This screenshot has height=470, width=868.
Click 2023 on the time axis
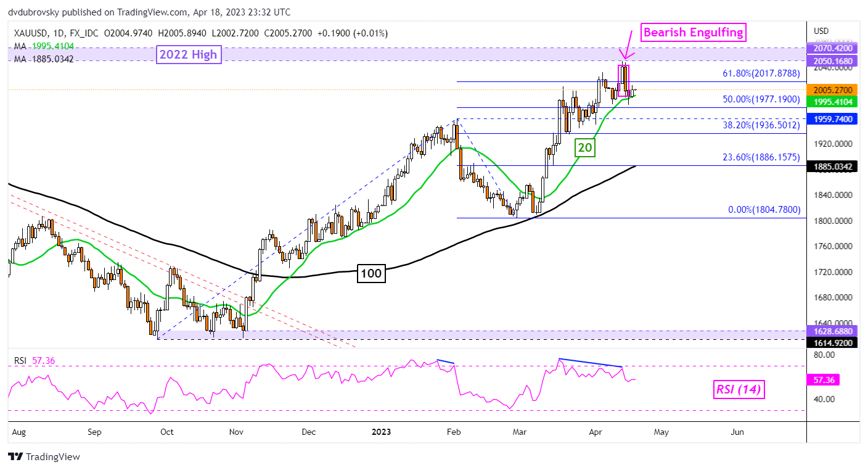[381, 432]
